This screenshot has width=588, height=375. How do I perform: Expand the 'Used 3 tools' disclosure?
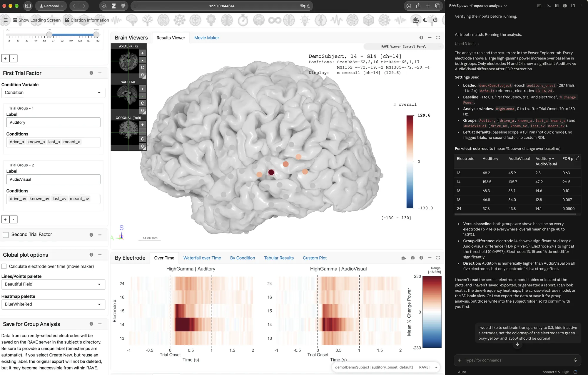(x=467, y=44)
